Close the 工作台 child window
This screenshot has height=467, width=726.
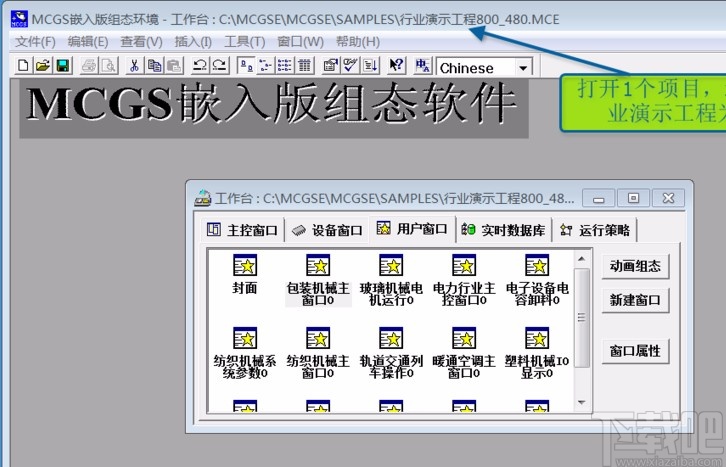[669, 199]
